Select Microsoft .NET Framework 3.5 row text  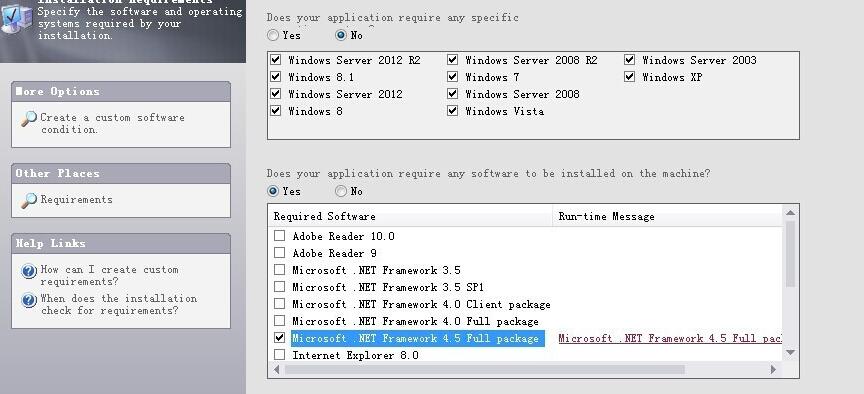tap(376, 271)
